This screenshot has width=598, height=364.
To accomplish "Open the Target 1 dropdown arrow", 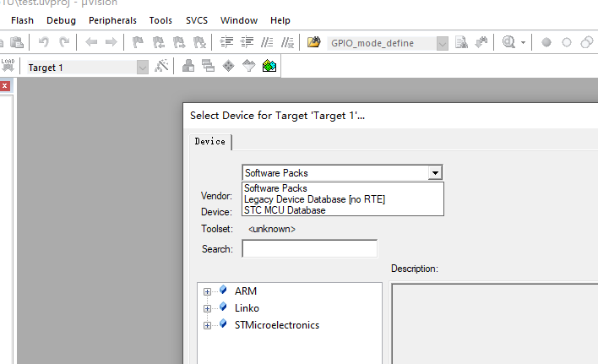I will [142, 68].
